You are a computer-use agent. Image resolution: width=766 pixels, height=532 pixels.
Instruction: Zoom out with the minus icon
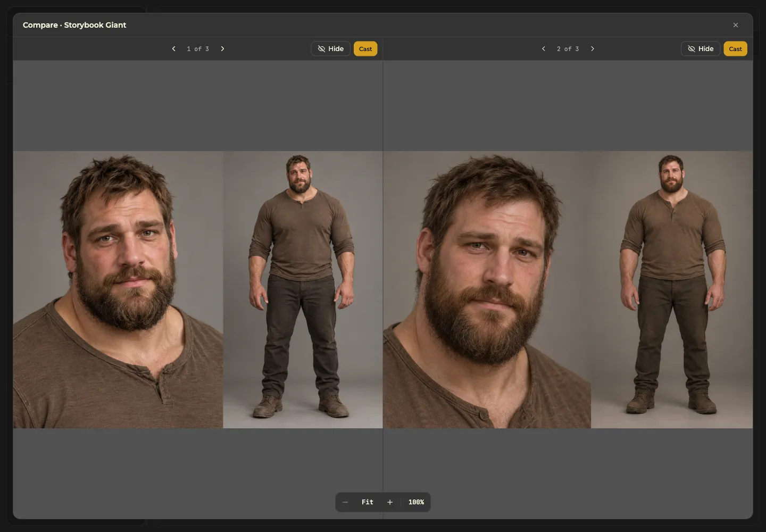pos(345,502)
